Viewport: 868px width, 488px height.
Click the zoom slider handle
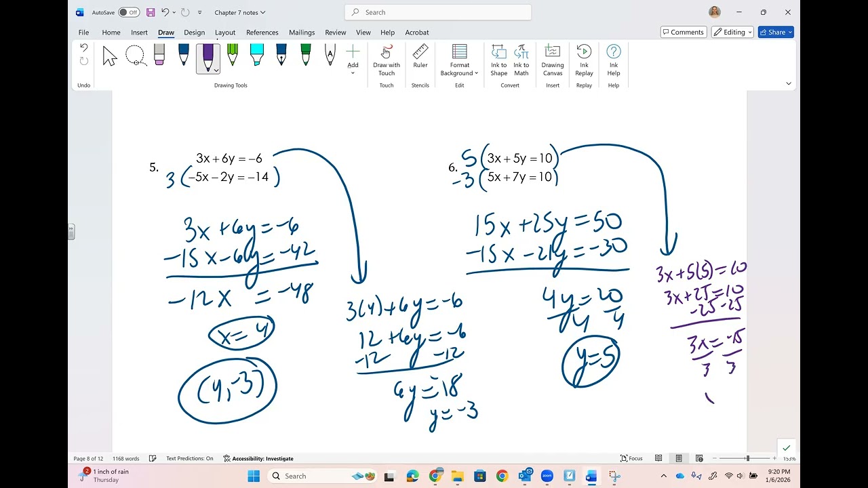tap(748, 459)
